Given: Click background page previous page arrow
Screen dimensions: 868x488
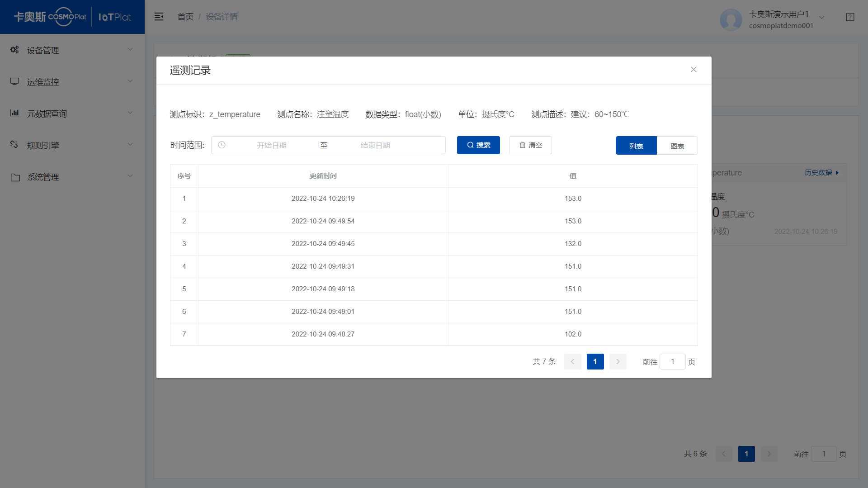Looking at the screenshot, I should [724, 454].
